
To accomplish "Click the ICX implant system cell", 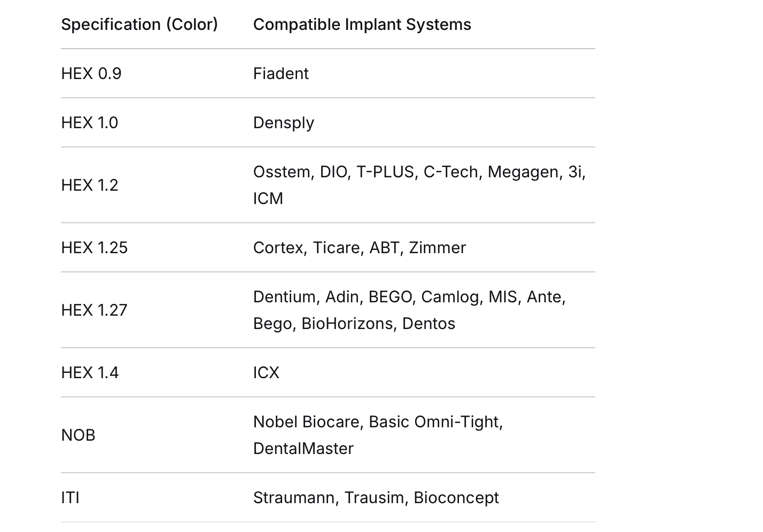I will [x=266, y=373].
